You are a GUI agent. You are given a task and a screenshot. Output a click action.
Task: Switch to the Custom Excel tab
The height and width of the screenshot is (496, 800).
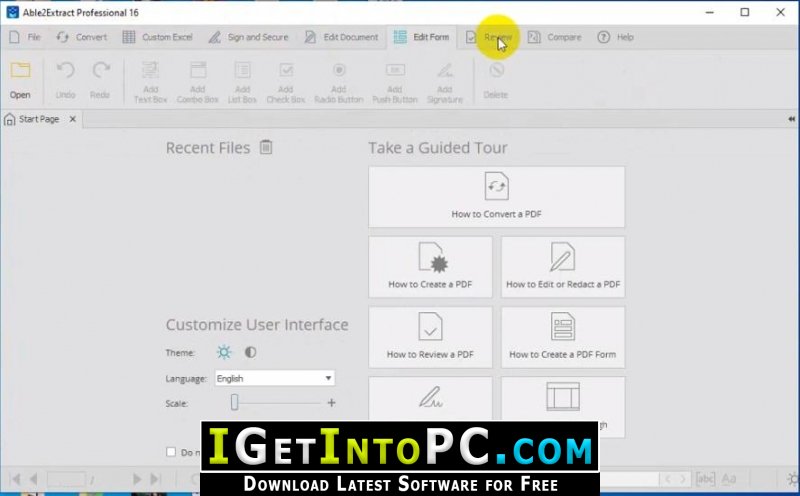(157, 37)
